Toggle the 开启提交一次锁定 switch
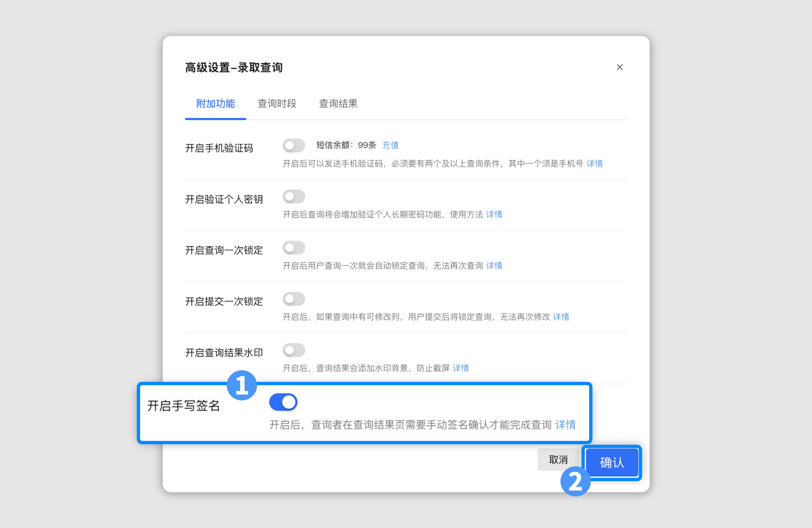 (293, 299)
